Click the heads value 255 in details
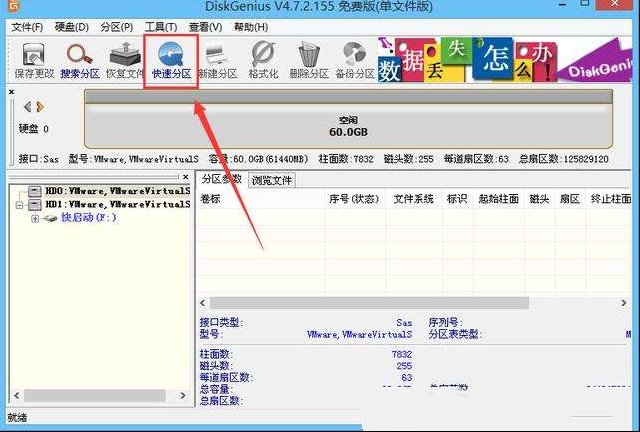The width and height of the screenshot is (640, 432). pyautogui.click(x=404, y=366)
